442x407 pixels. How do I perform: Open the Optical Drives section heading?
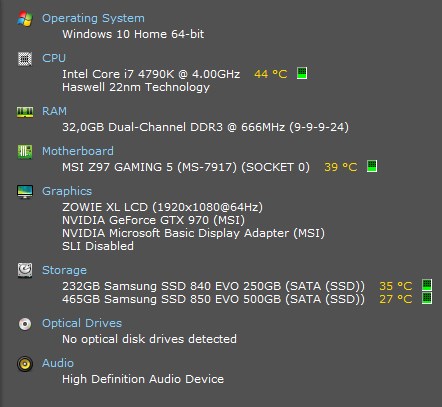point(82,323)
